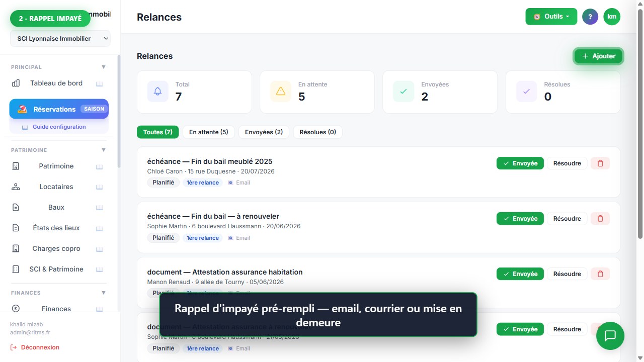Delete the Attestation assurance habitation reminder
Viewport: 644px width, 362px height.
click(x=600, y=274)
